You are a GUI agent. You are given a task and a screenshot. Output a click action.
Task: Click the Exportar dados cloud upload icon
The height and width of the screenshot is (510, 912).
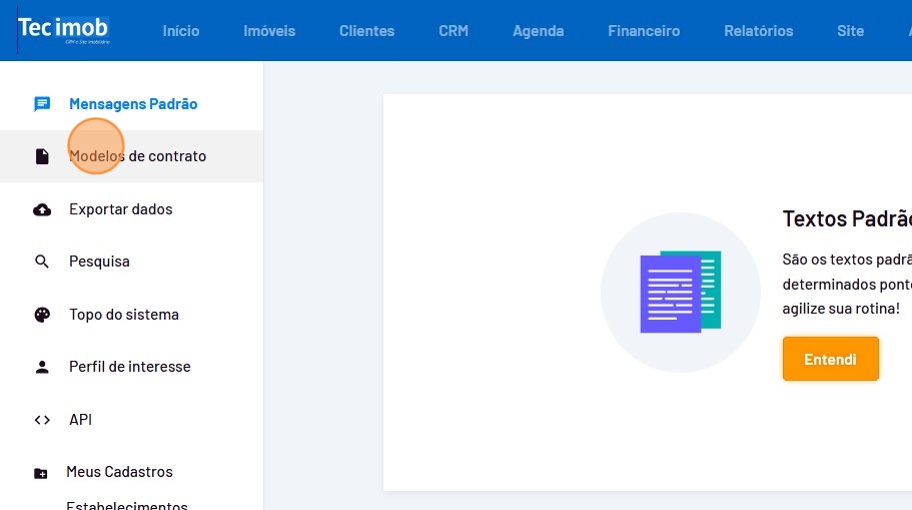pos(42,210)
